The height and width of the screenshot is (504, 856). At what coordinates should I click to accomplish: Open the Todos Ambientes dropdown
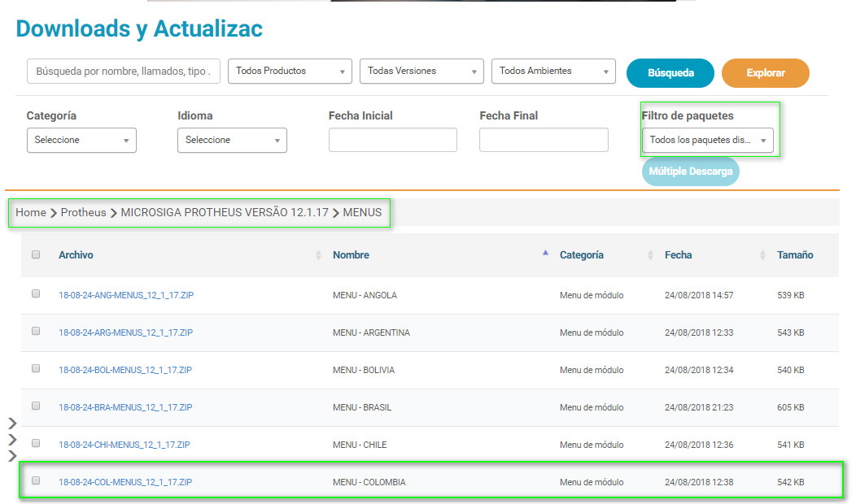click(x=553, y=72)
